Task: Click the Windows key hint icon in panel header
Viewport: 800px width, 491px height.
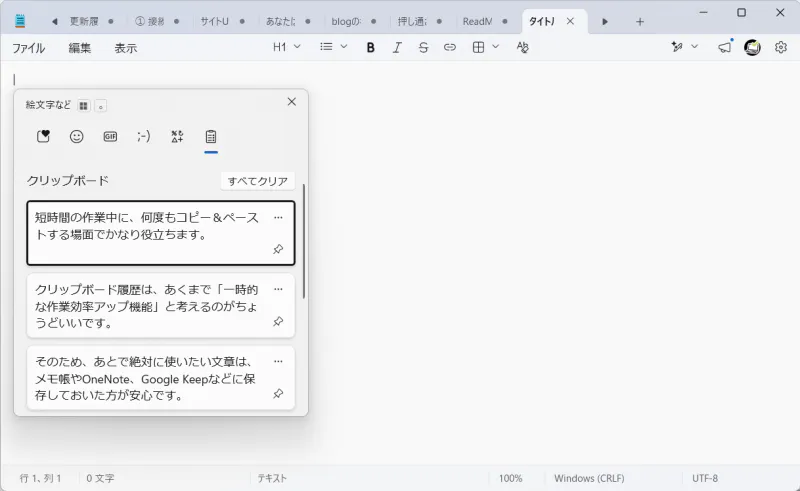Action: click(84, 106)
